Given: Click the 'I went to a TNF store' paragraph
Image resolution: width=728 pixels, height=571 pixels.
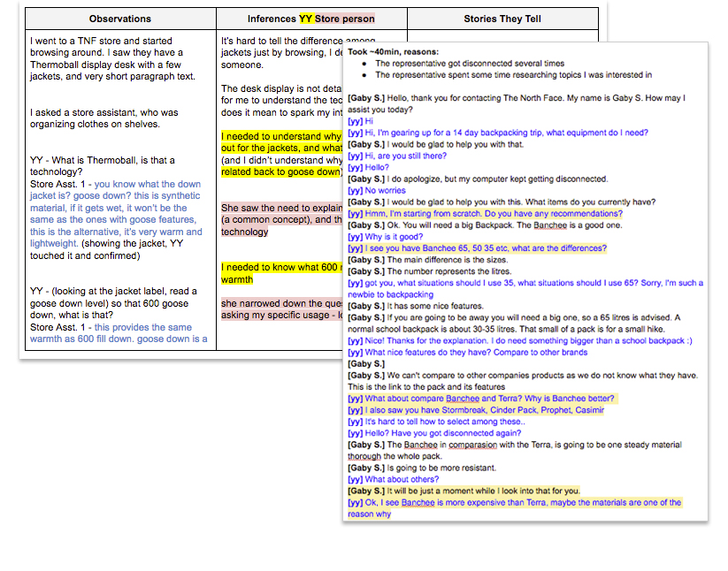Looking at the screenshot, I should click(x=112, y=58).
